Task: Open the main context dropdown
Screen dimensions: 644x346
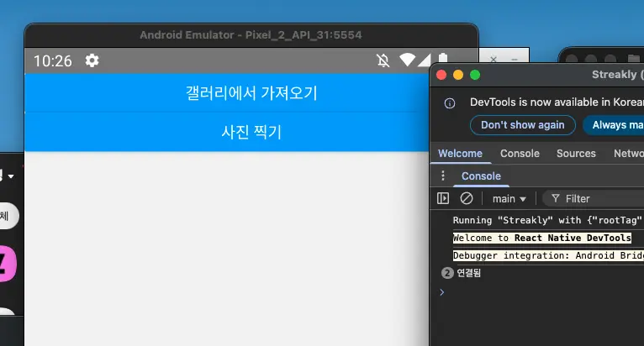Action: click(x=509, y=199)
